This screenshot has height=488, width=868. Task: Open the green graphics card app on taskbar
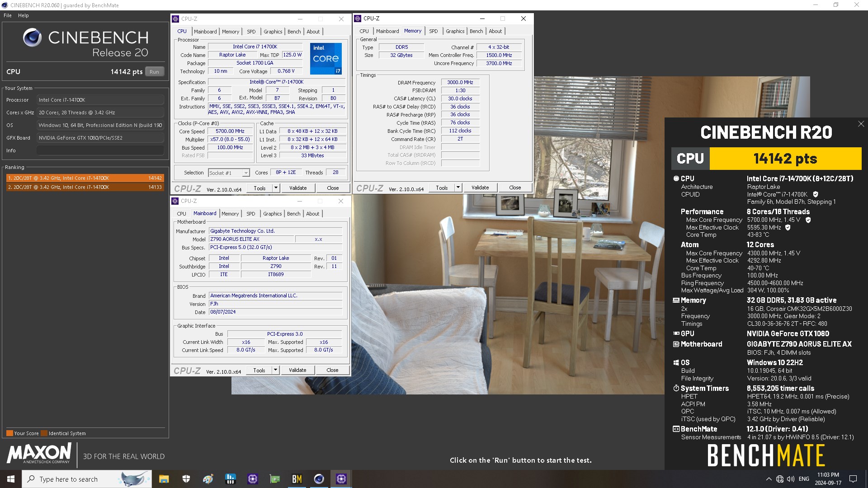coord(274,479)
